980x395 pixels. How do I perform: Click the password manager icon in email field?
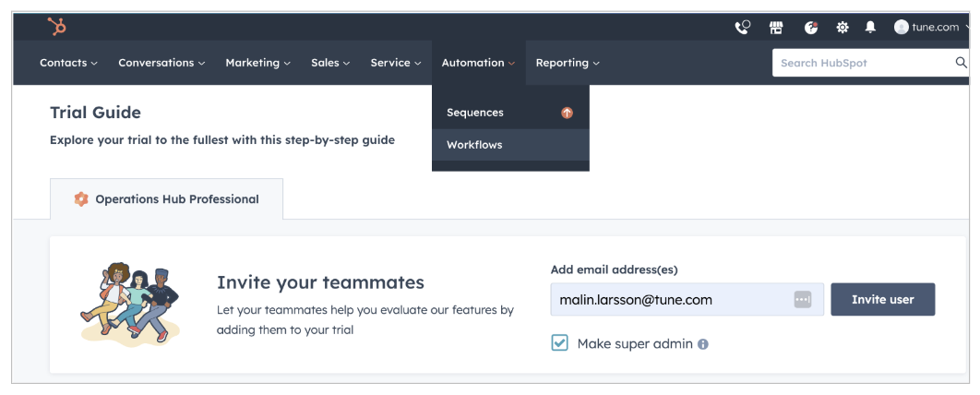[803, 299]
